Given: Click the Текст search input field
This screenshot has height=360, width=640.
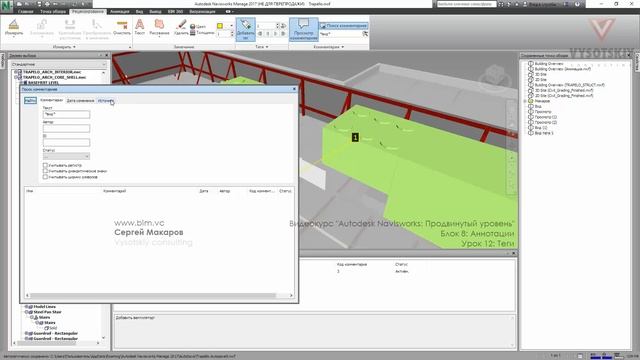Looking at the screenshot, I should [66, 115].
